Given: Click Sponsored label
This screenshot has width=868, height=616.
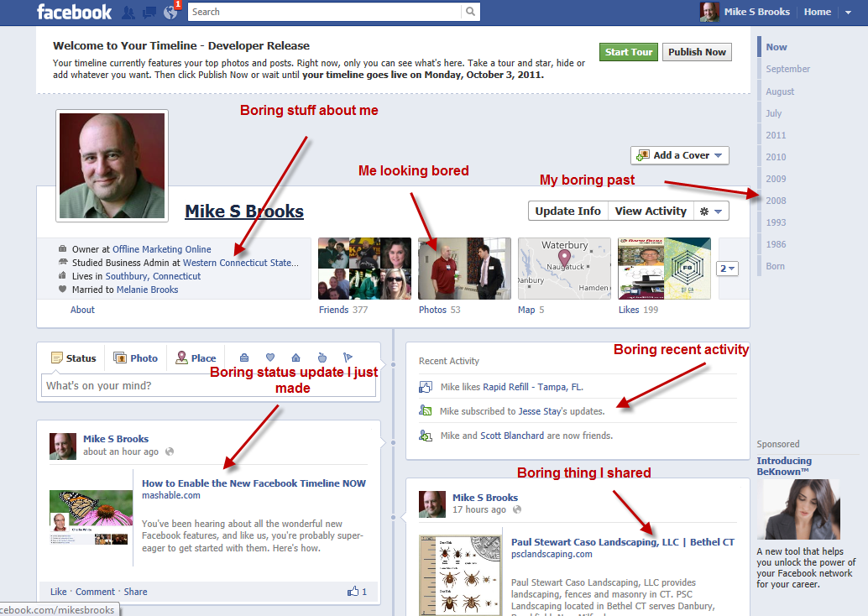Looking at the screenshot, I should [x=778, y=444].
